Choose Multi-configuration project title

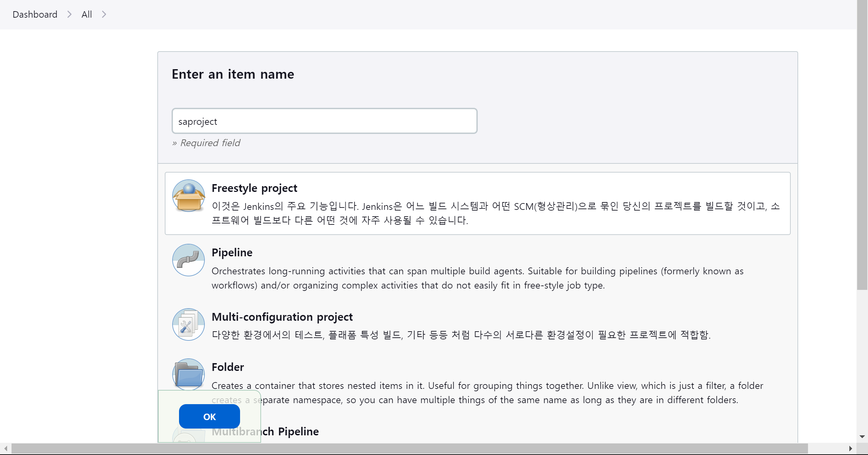pyautogui.click(x=282, y=317)
